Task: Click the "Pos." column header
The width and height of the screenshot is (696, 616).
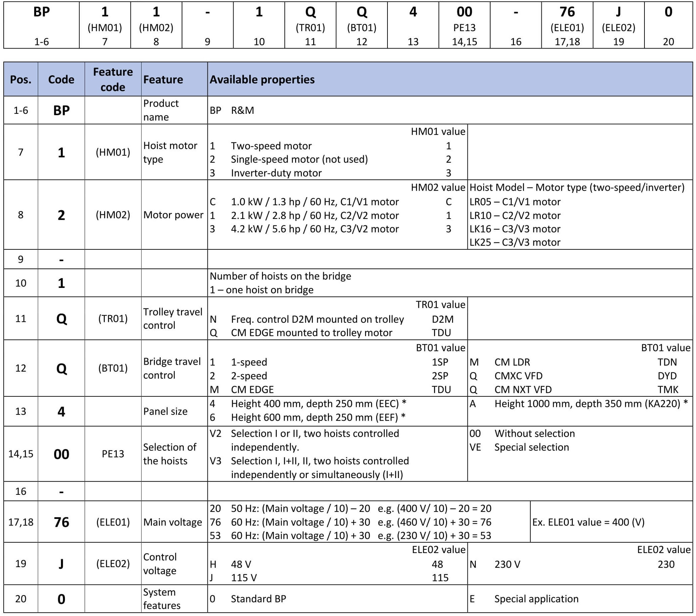Action: tap(21, 79)
